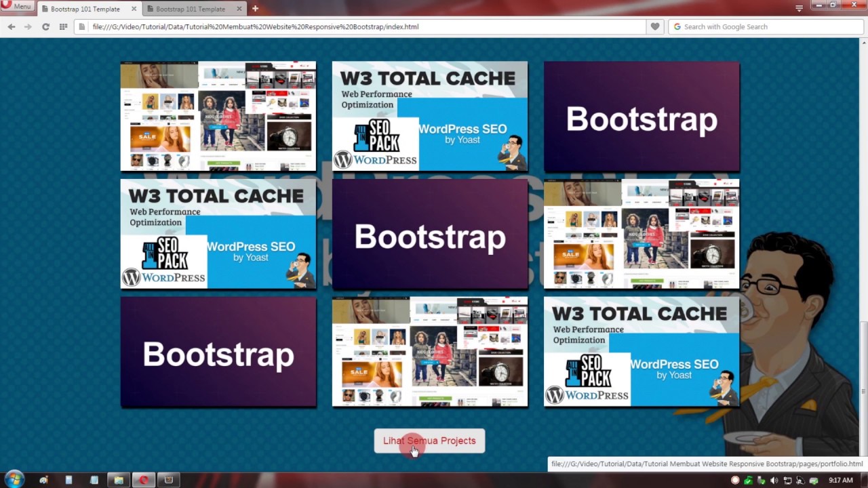Click the red recording tray icon

735,481
